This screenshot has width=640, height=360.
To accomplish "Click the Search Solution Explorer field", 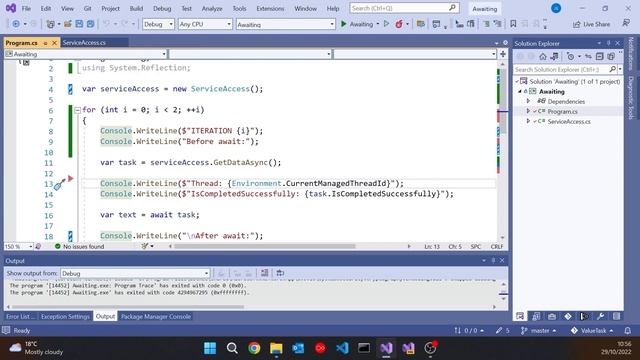I will (565, 69).
